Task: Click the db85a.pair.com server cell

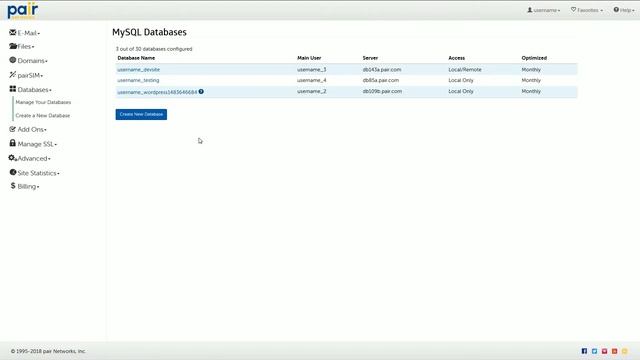Action: tap(380, 80)
